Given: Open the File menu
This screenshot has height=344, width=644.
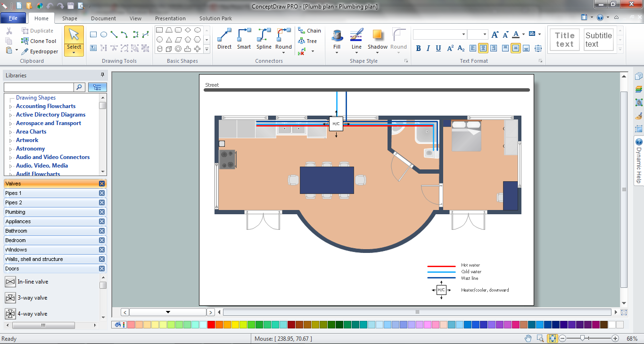Looking at the screenshot, I should coord(13,18).
